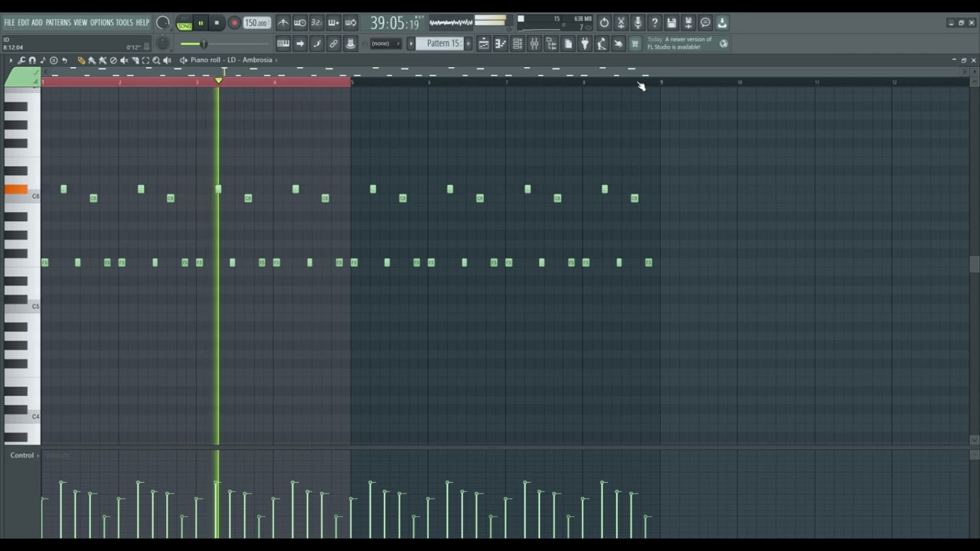Select the Slice tool
Screen dimensions: 980x551
coord(135,60)
